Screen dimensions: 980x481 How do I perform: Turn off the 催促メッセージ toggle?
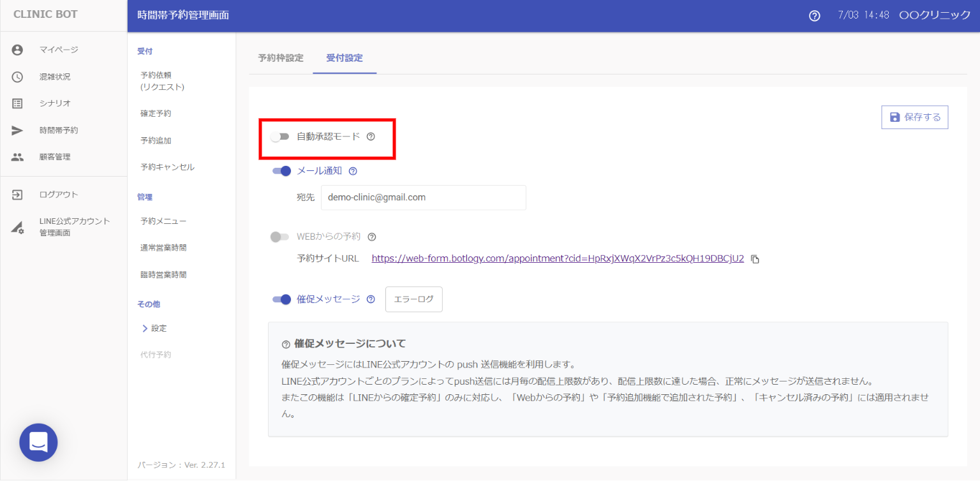pyautogui.click(x=281, y=299)
